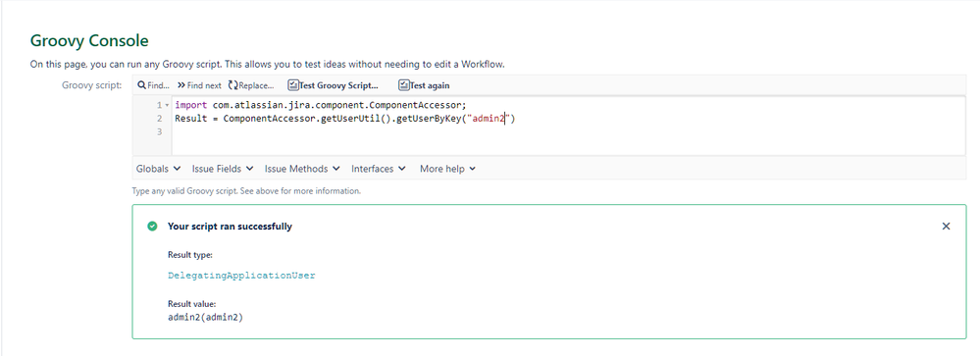Expand the Issue Fields dropdown
This screenshot has height=356, width=980.
pos(223,169)
